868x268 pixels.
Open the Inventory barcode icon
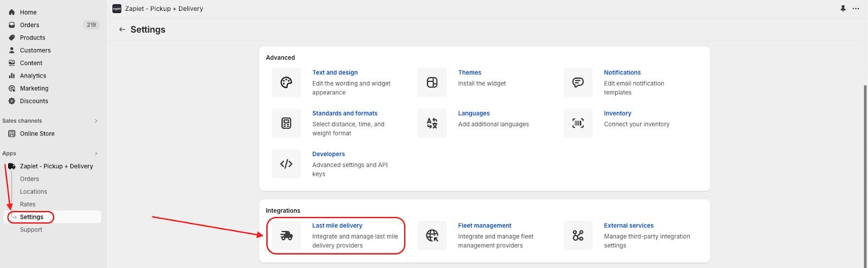578,123
